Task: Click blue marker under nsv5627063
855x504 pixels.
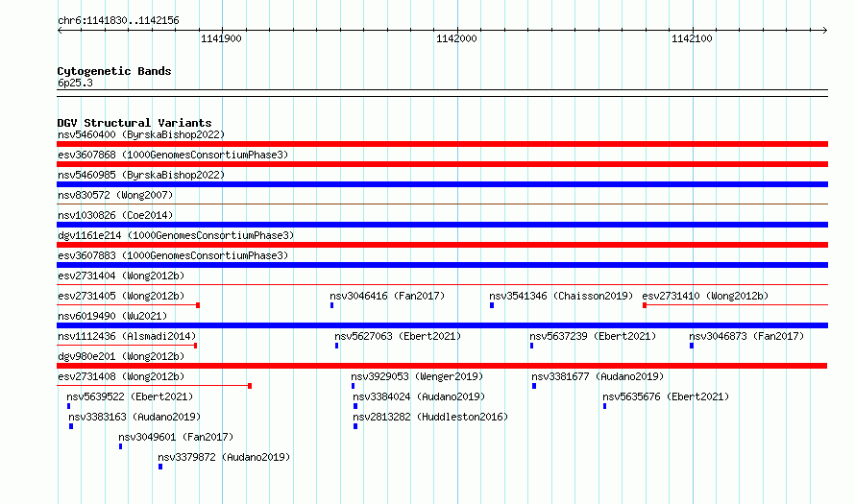Action: pos(336,346)
